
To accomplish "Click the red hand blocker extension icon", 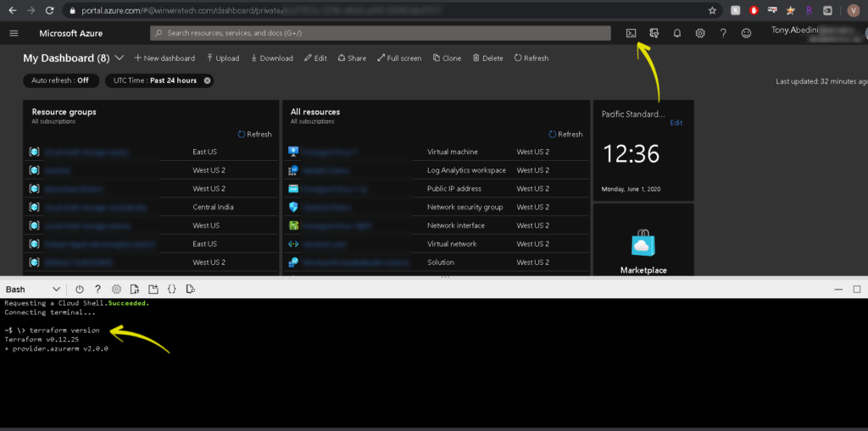I will pyautogui.click(x=754, y=10).
